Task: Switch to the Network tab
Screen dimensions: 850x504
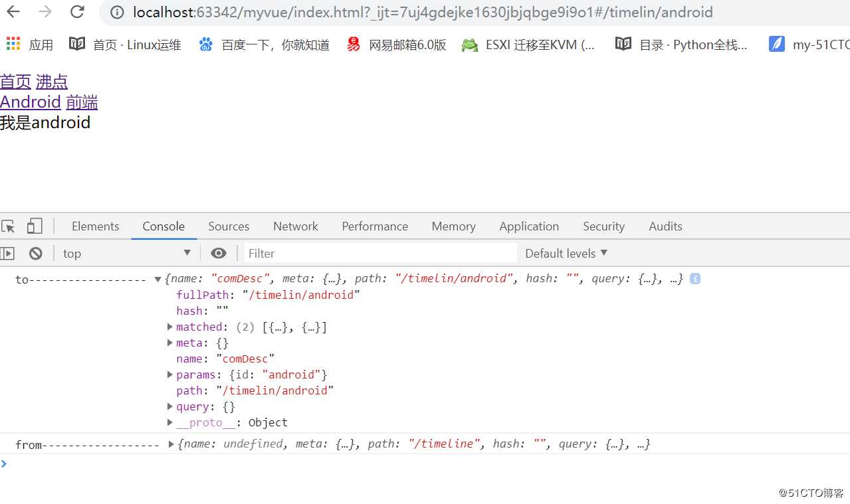Action: (296, 226)
